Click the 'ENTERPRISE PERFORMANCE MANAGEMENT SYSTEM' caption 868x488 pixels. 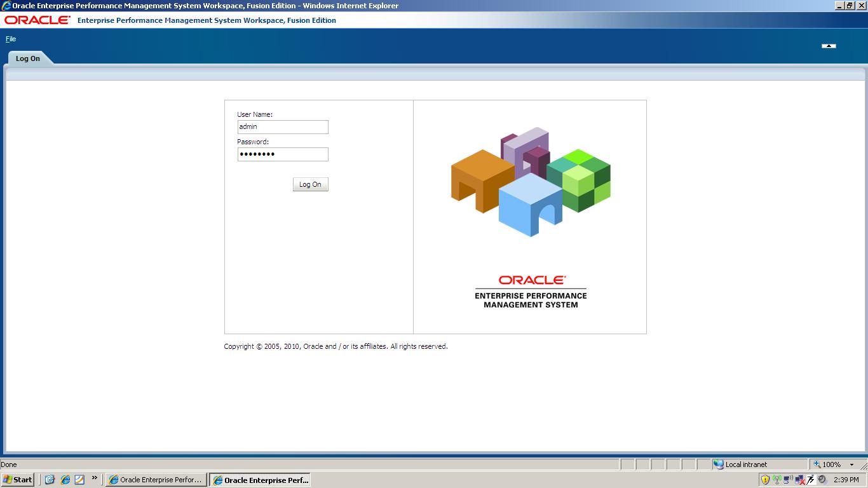pyautogui.click(x=531, y=300)
